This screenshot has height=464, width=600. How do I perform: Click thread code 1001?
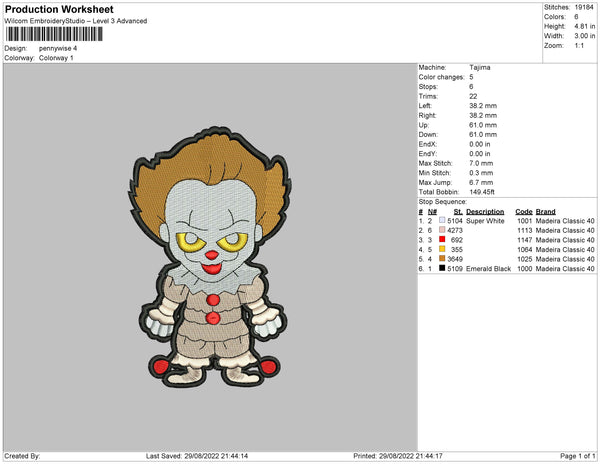[x=525, y=221]
